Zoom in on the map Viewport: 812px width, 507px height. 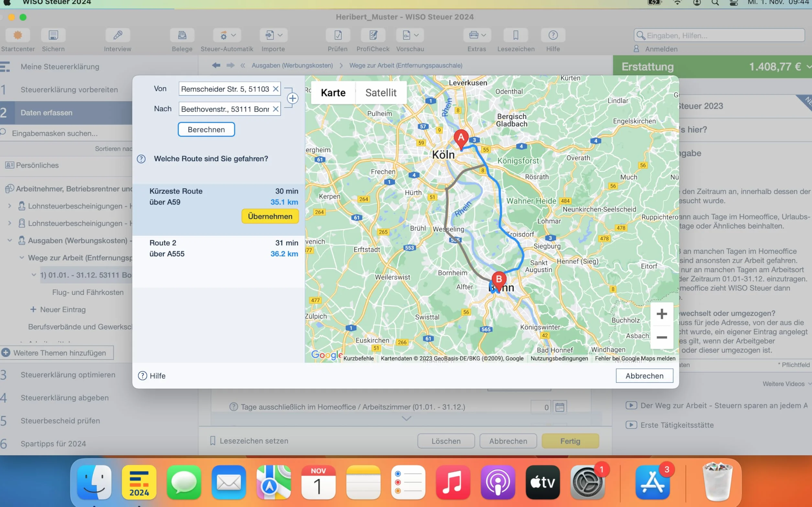tap(661, 314)
